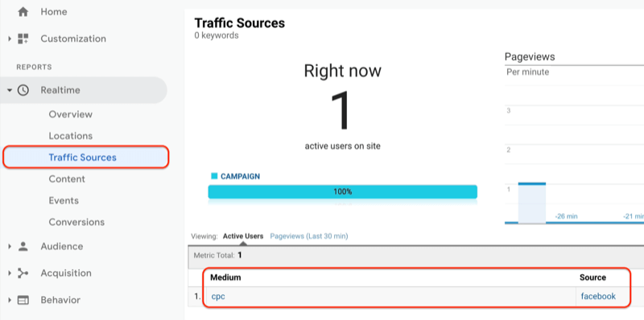Open the Behavior menu label

click(x=60, y=300)
